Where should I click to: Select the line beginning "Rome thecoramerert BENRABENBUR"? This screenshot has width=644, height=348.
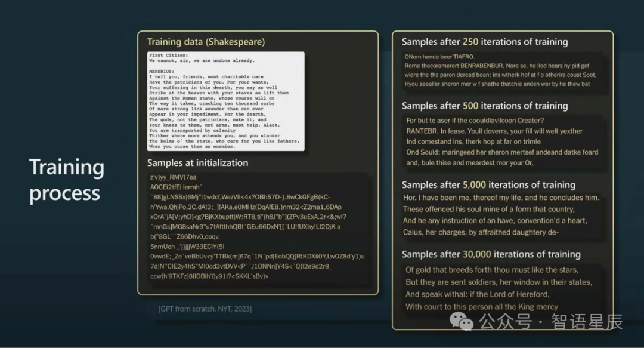[x=497, y=66]
